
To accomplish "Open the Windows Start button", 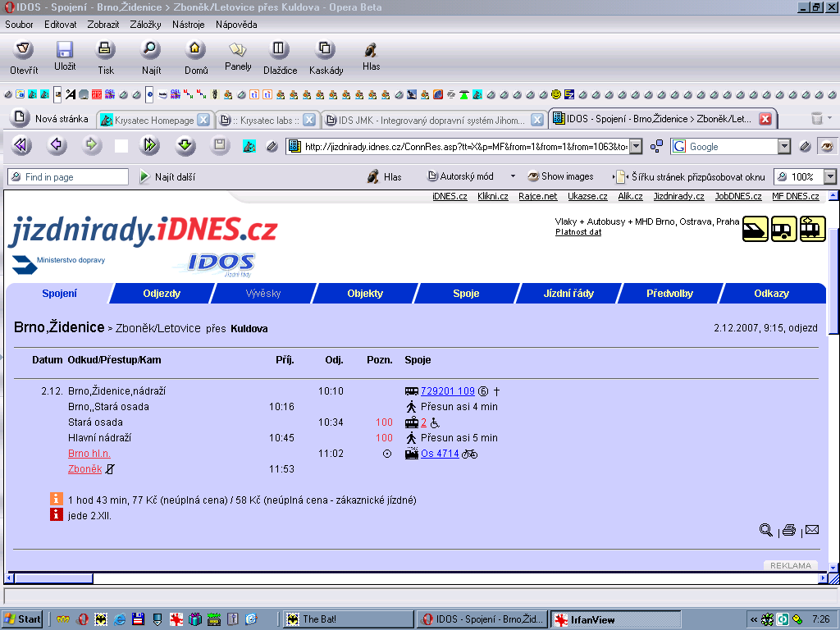I will 22,619.
